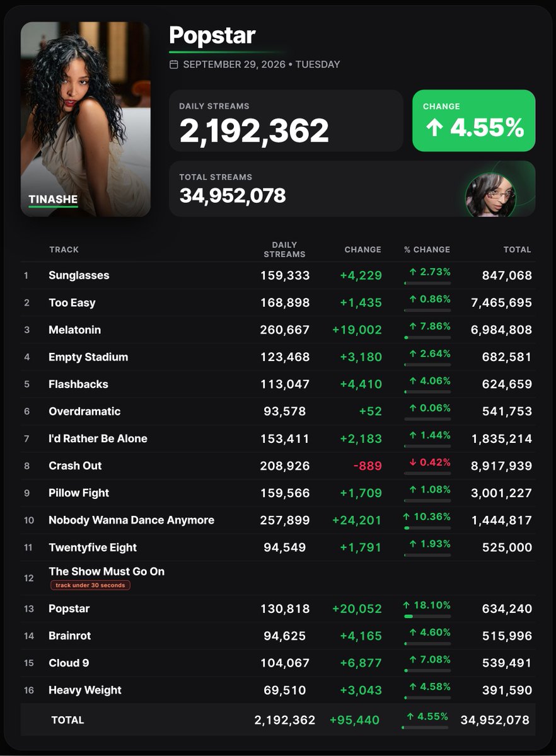Click the change value +20,052
The height and width of the screenshot is (756, 556).
(x=357, y=609)
